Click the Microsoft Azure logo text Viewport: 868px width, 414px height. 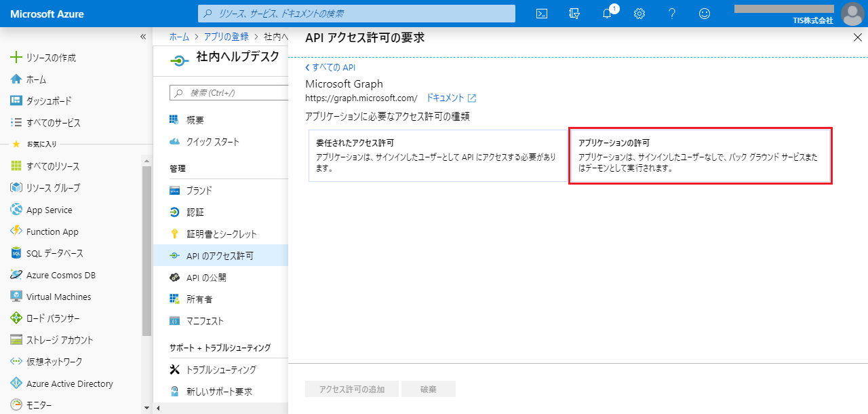tap(47, 14)
